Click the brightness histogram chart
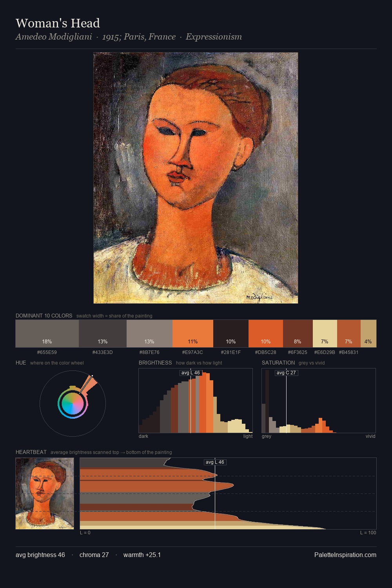The width and height of the screenshot is (392, 588). point(196,401)
